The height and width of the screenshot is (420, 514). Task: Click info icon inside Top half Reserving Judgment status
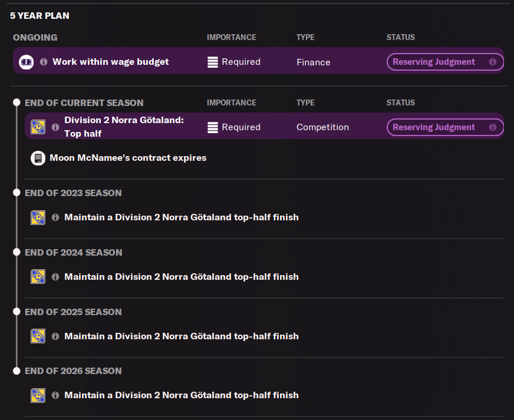click(x=493, y=127)
